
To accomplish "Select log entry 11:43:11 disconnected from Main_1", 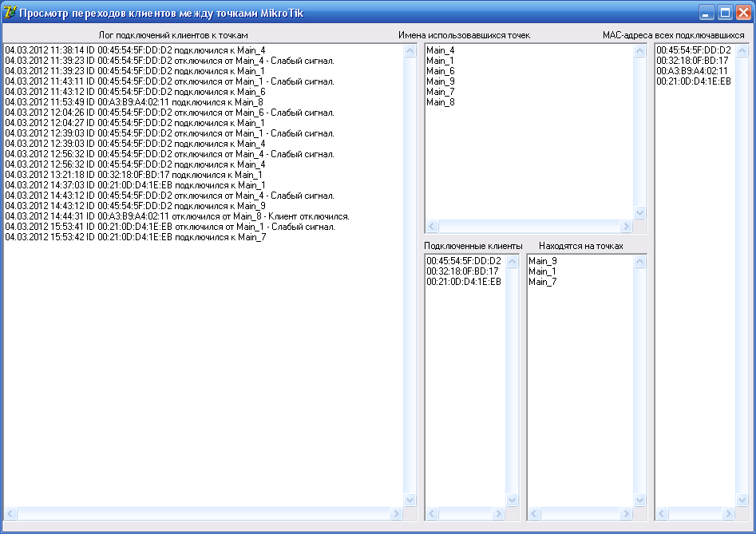I will (170, 81).
